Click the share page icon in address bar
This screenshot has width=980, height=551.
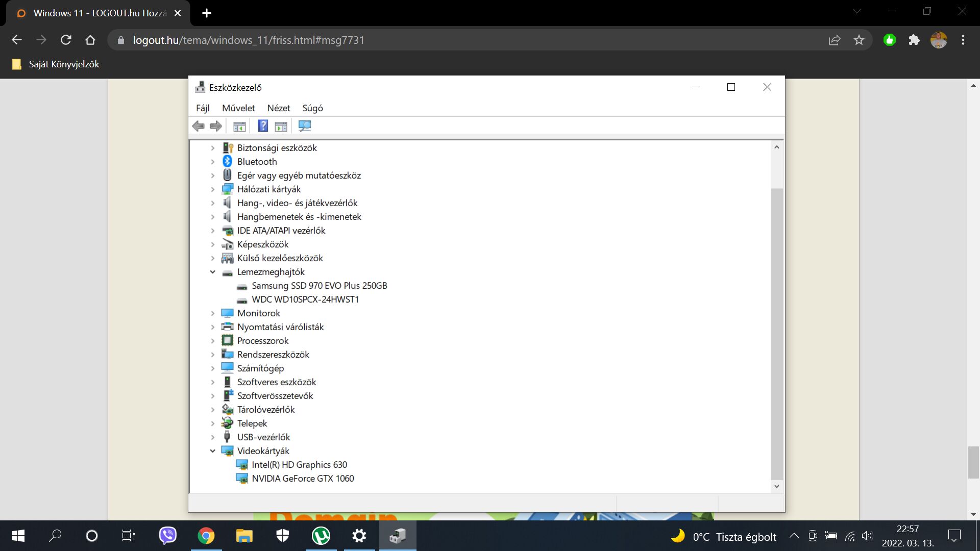(x=835, y=40)
